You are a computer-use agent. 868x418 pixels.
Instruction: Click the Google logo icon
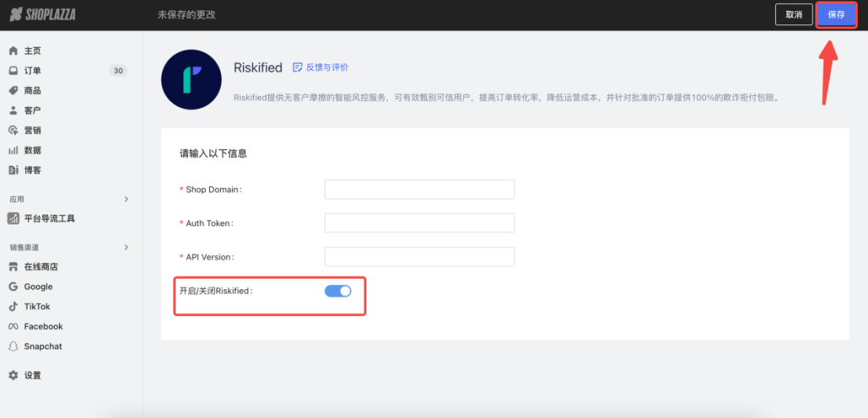pos(13,287)
